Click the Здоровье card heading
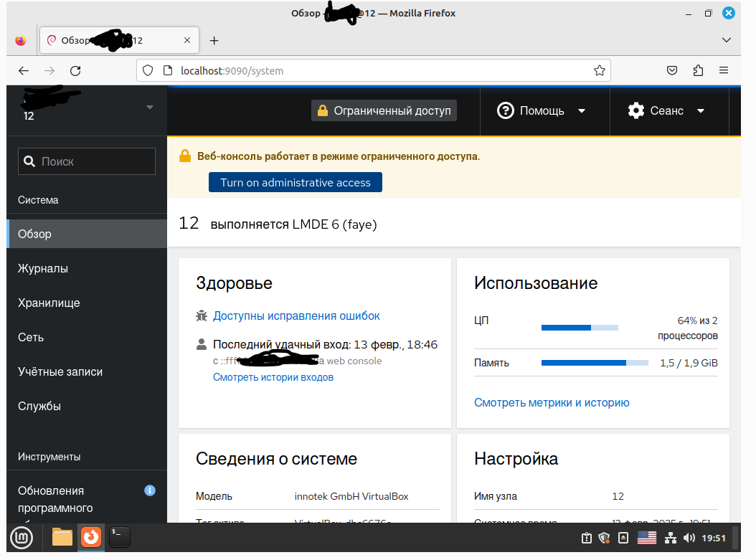 pyautogui.click(x=234, y=283)
